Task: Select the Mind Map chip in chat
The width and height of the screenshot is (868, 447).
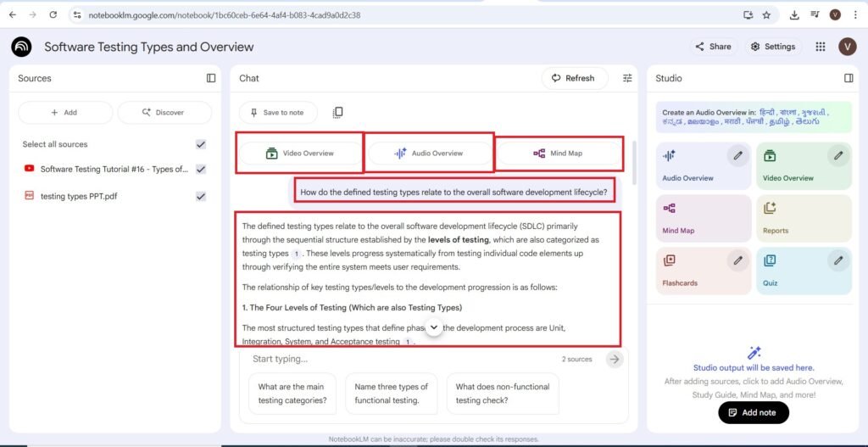Action: 559,154
